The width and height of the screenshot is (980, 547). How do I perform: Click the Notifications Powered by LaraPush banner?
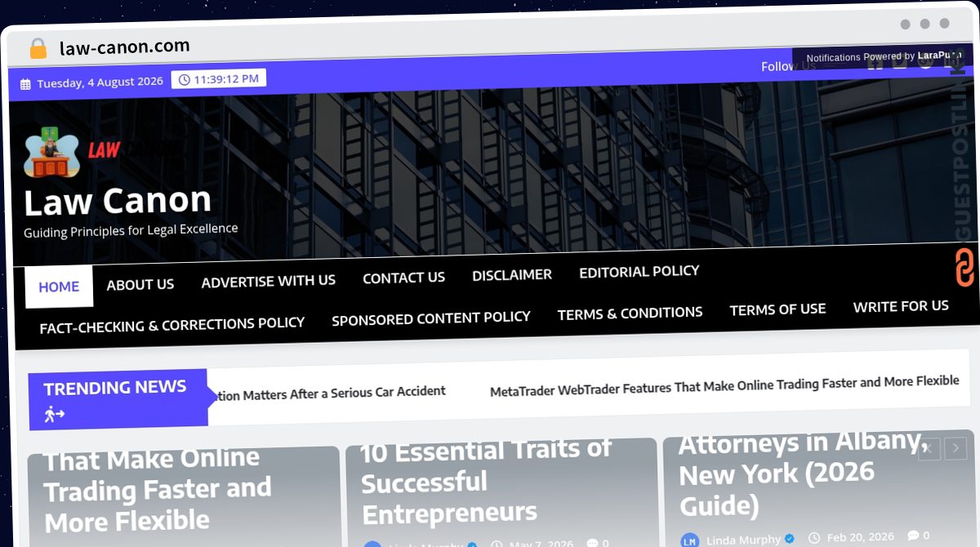point(884,57)
